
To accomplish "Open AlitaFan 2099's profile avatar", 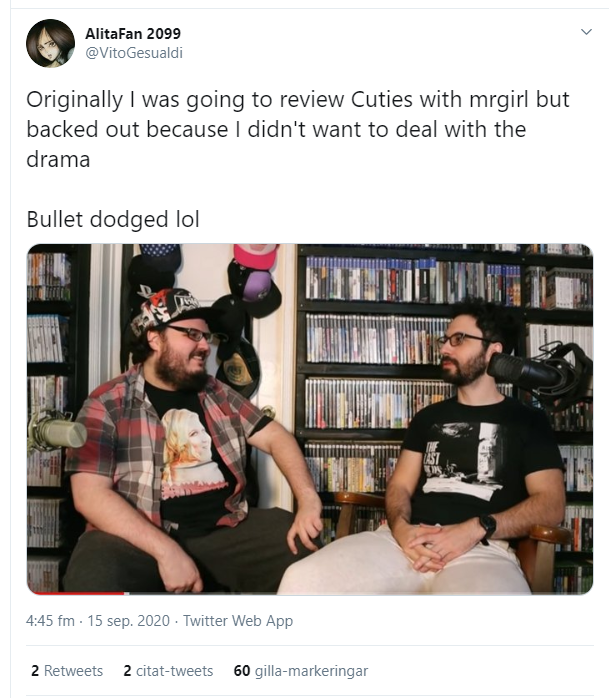I will coord(50,43).
